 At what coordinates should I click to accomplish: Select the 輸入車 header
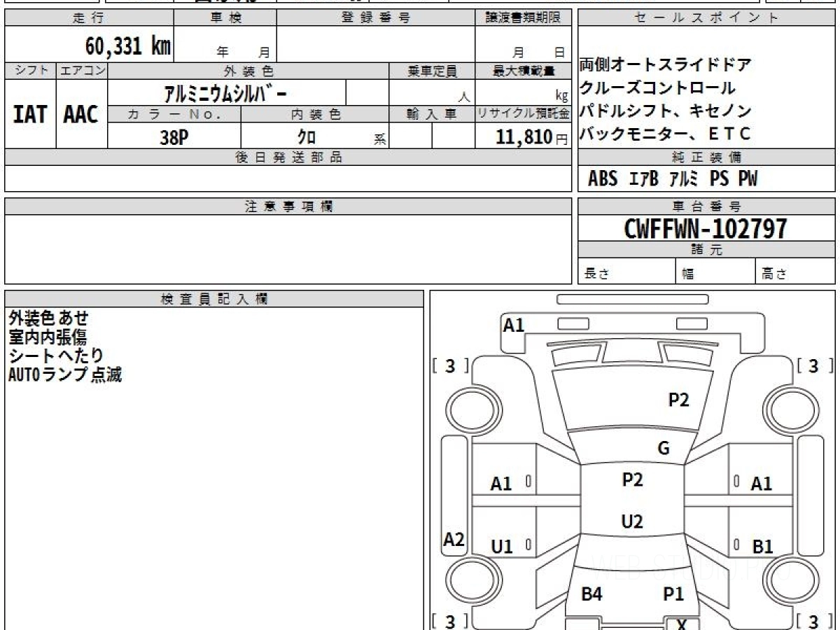coord(432,114)
